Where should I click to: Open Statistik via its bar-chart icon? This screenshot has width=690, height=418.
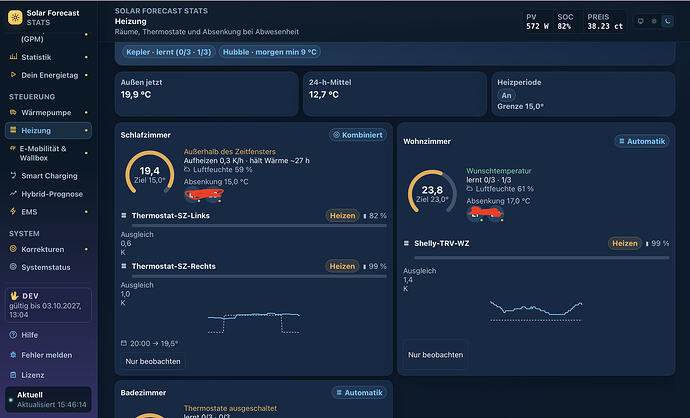pos(13,57)
